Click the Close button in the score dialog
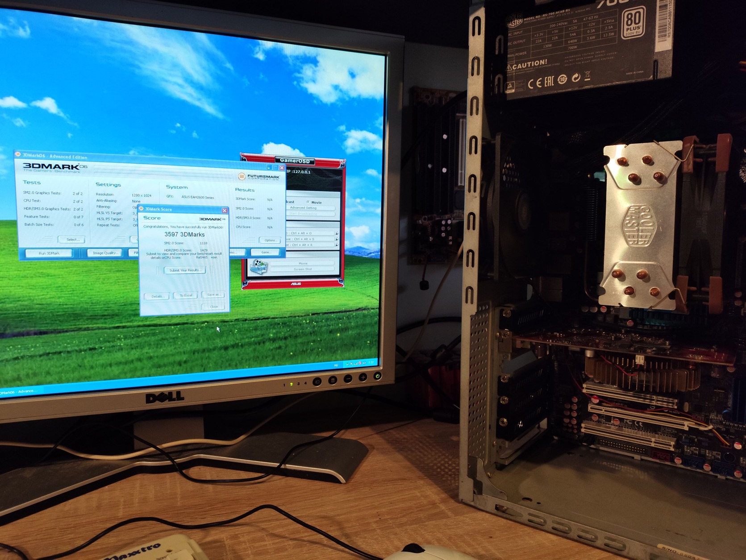 pyautogui.click(x=214, y=307)
